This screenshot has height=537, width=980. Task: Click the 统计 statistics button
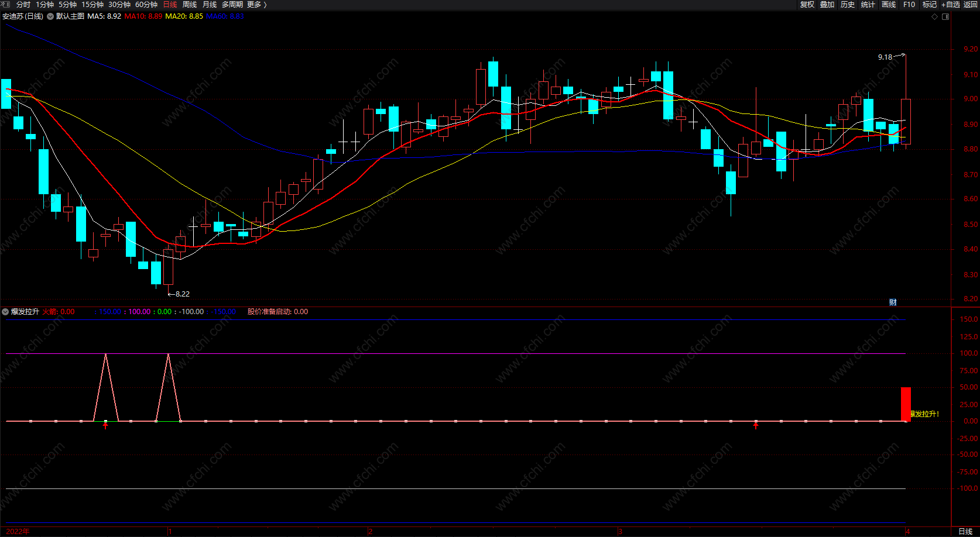coord(868,5)
